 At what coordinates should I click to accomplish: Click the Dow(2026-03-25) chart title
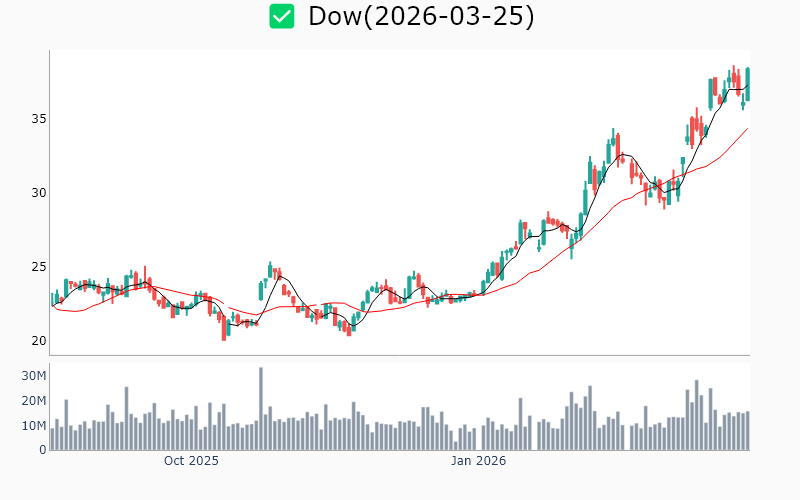421,16
